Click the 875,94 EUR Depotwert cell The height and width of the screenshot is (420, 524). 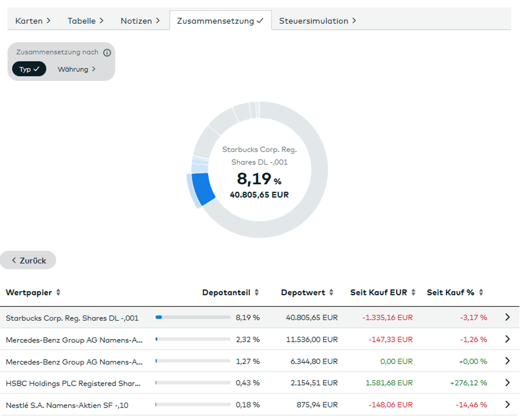pos(317,405)
